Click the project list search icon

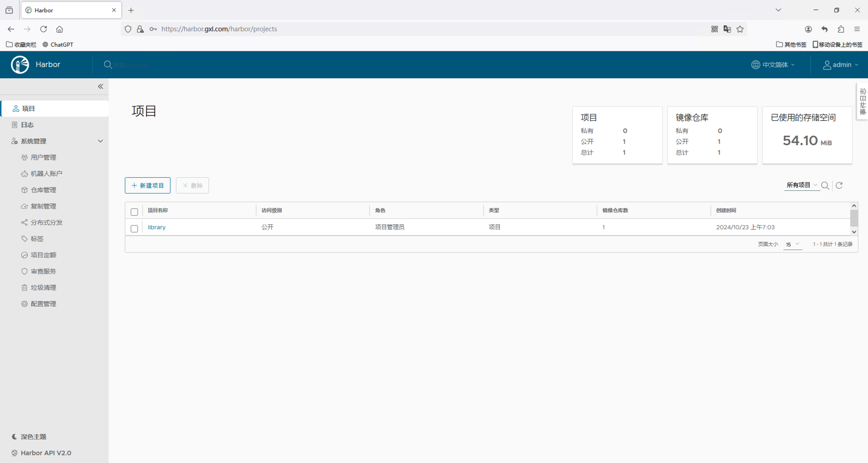pos(825,185)
